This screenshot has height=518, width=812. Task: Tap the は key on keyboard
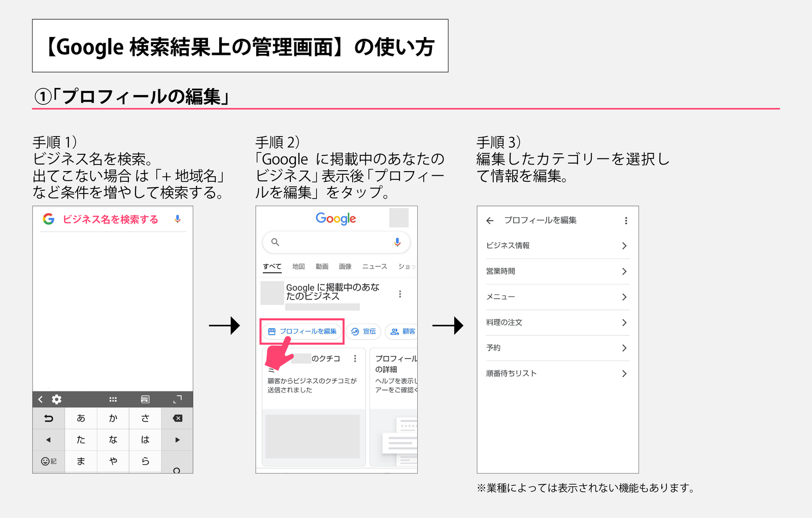pyautogui.click(x=145, y=440)
